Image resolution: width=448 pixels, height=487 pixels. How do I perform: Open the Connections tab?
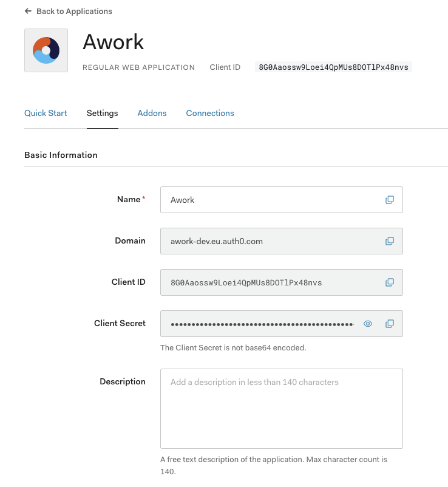(x=210, y=113)
